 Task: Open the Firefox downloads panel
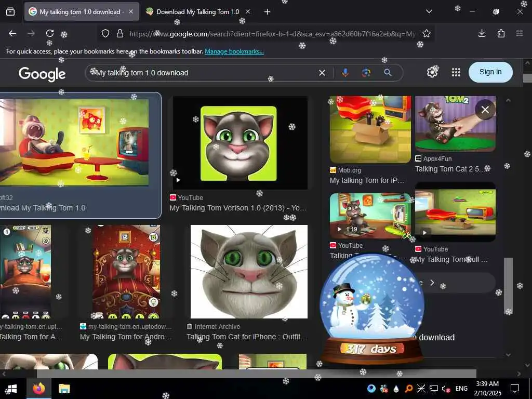click(x=482, y=33)
